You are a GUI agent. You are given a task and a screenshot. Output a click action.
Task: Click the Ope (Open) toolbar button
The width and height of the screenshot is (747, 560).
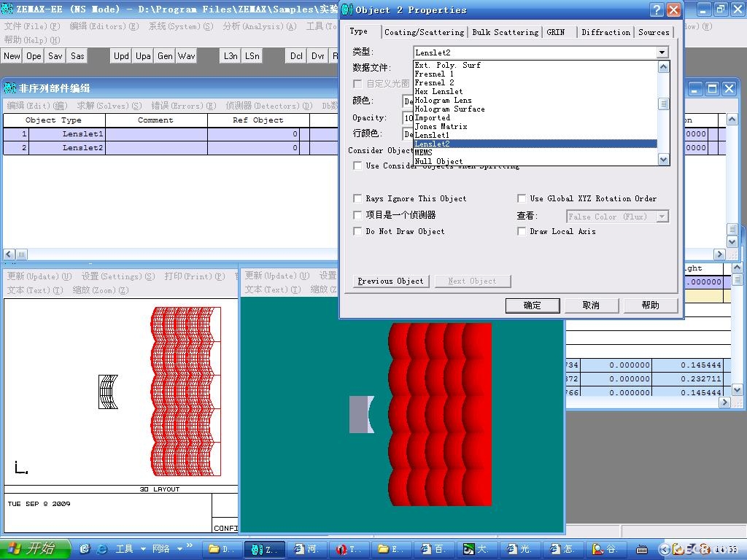click(x=34, y=55)
